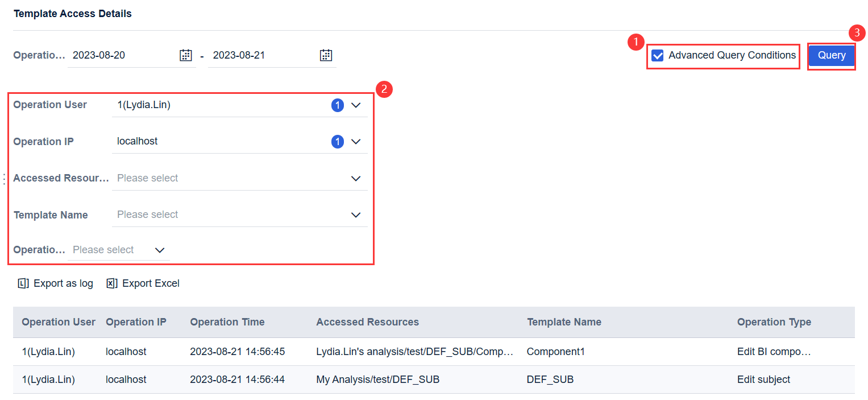This screenshot has height=400, width=868.
Task: Open the Operation IP dropdown
Action: 356,141
